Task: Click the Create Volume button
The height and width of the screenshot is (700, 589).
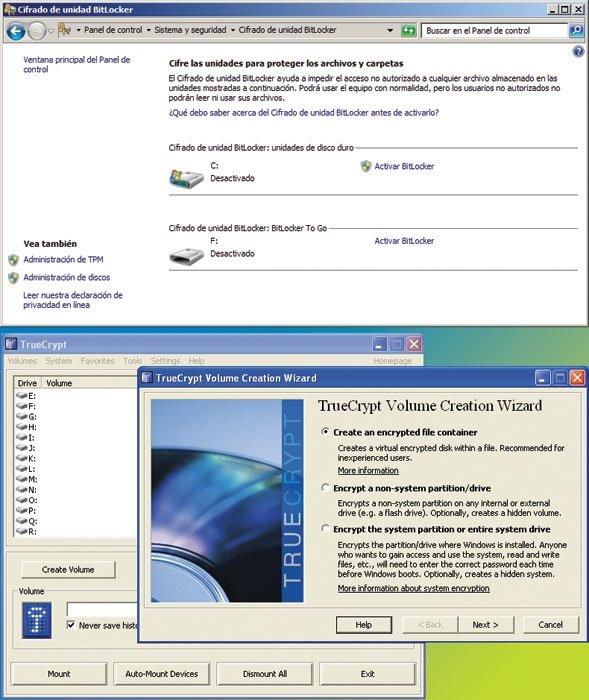Action: tap(68, 570)
